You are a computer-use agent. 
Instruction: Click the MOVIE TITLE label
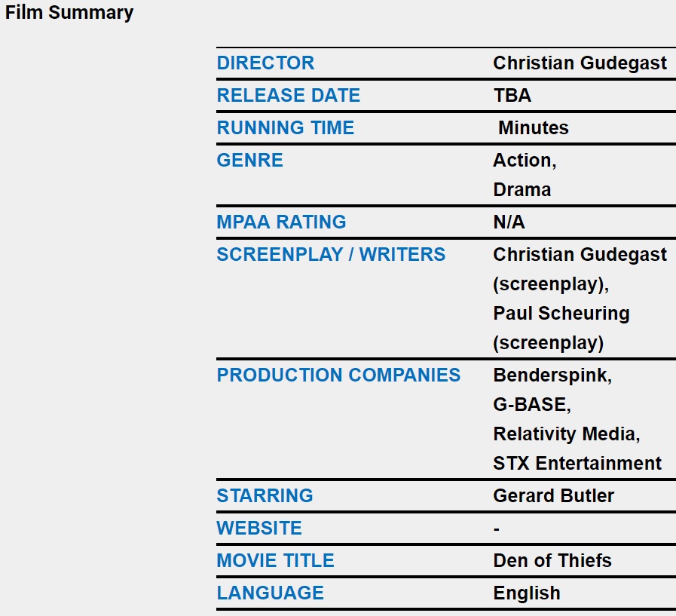click(275, 561)
